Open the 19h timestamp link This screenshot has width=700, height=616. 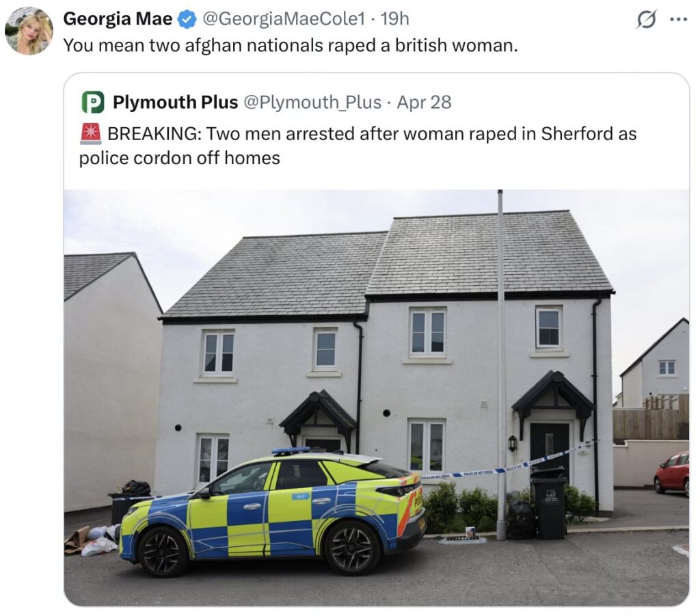[x=394, y=18]
